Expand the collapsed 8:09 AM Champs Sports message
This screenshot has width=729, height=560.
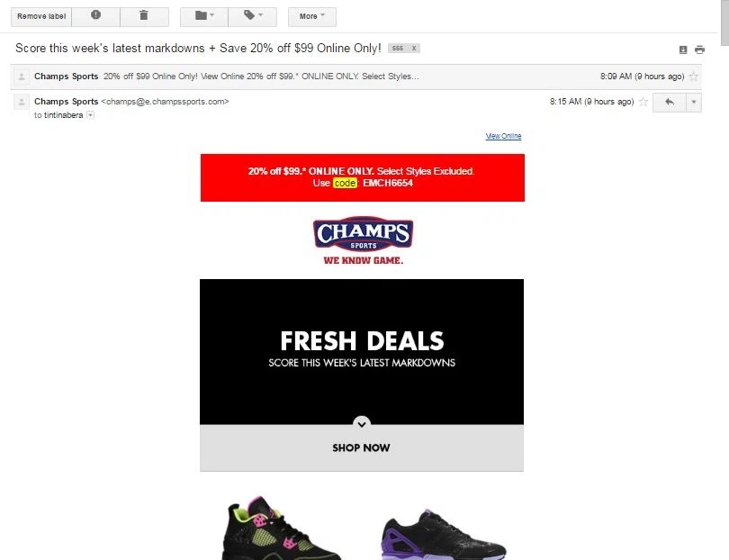pos(355,77)
